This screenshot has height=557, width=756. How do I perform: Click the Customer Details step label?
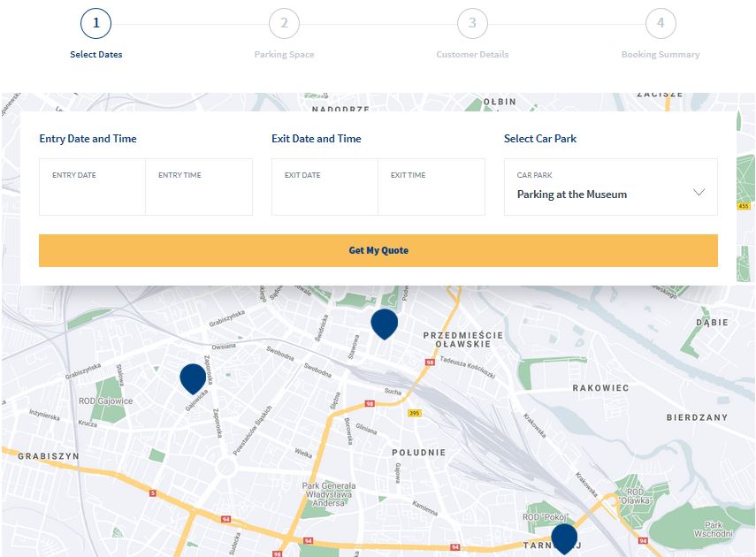[472, 55]
